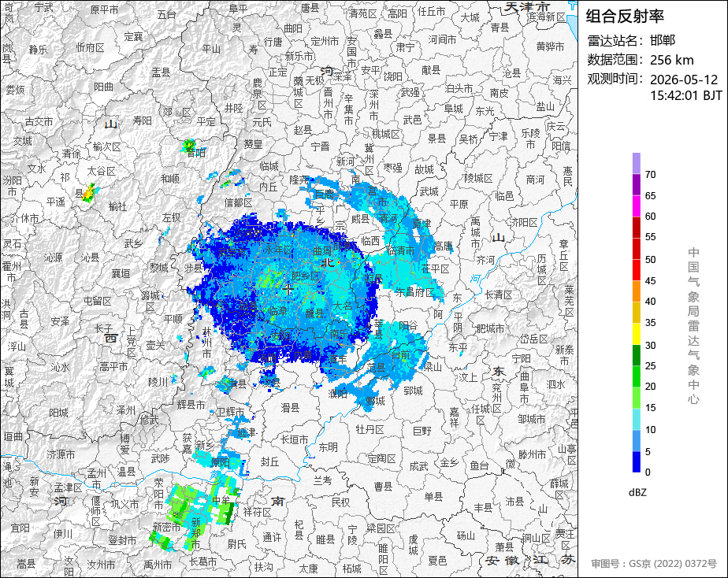Viewport: 728px width, 578px height.
Task: Select the 永年区 map label
Action: 279,250
